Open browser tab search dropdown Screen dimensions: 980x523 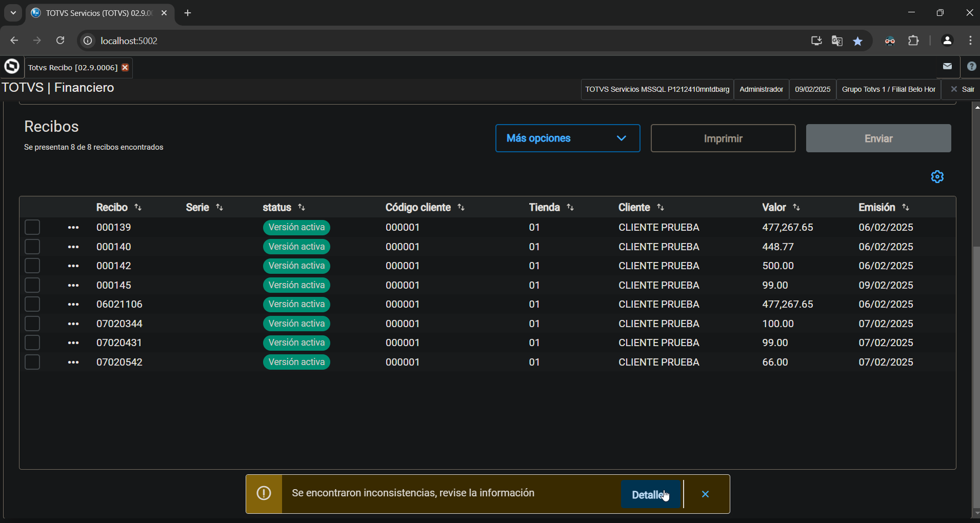coord(13,13)
